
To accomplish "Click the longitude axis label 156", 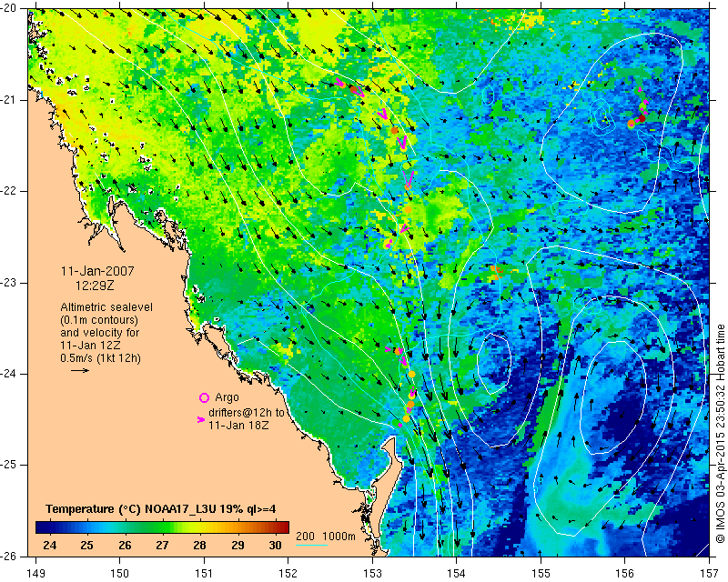I will (625, 574).
